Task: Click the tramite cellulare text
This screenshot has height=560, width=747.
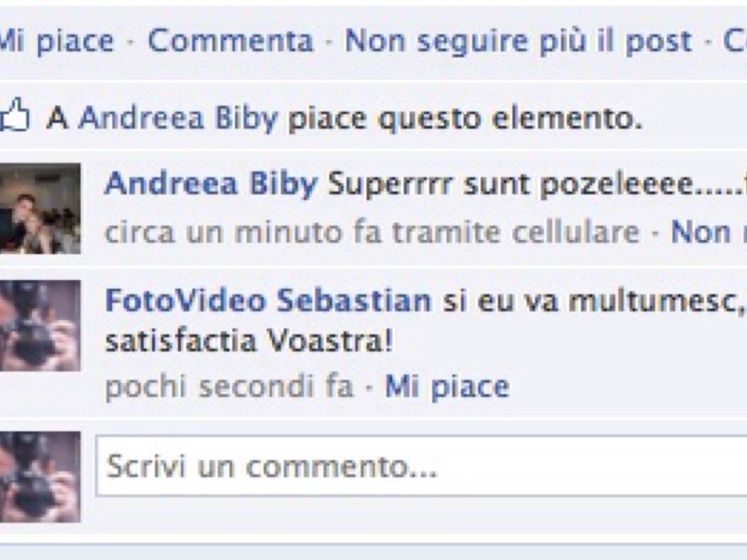Action: tap(515, 233)
